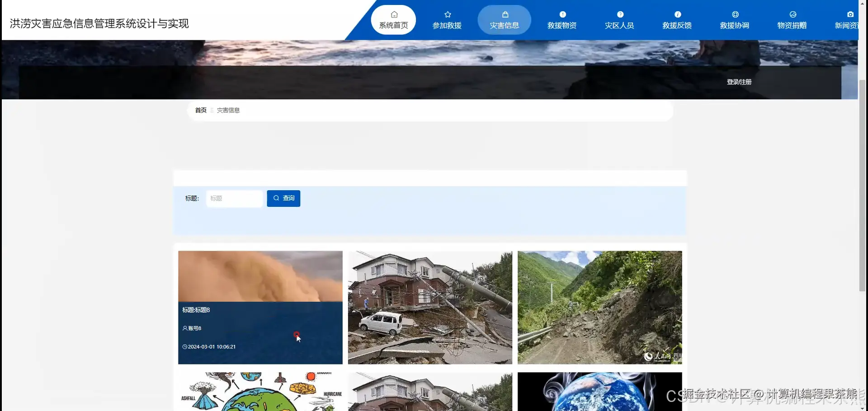This screenshot has height=411, width=868.
Task: Open the smoking Earth globe image
Action: (x=599, y=392)
